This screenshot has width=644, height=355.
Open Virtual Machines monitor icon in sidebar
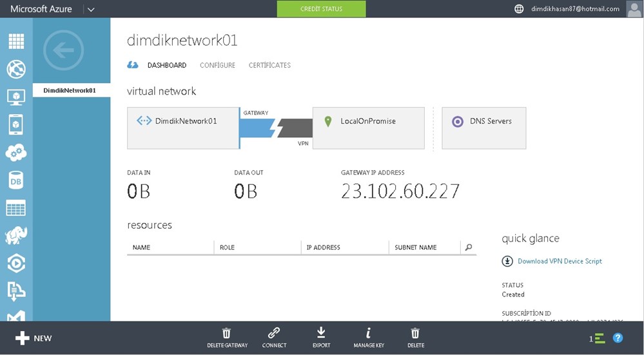pos(16,97)
